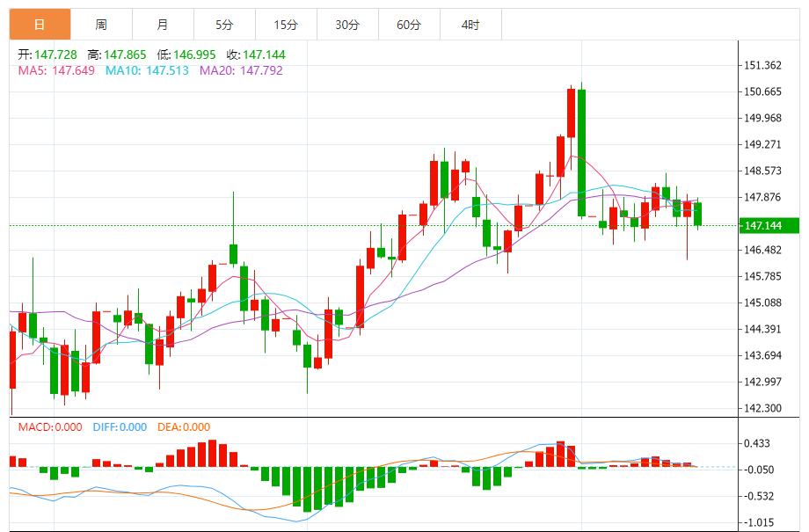
Task: Click the low price 146.995 value
Action: [194, 55]
